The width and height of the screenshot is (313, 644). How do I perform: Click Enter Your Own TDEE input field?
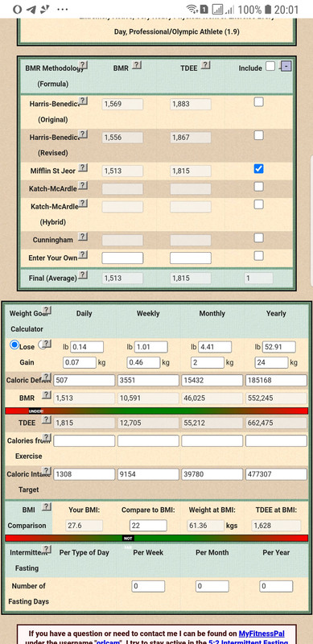[191, 258]
